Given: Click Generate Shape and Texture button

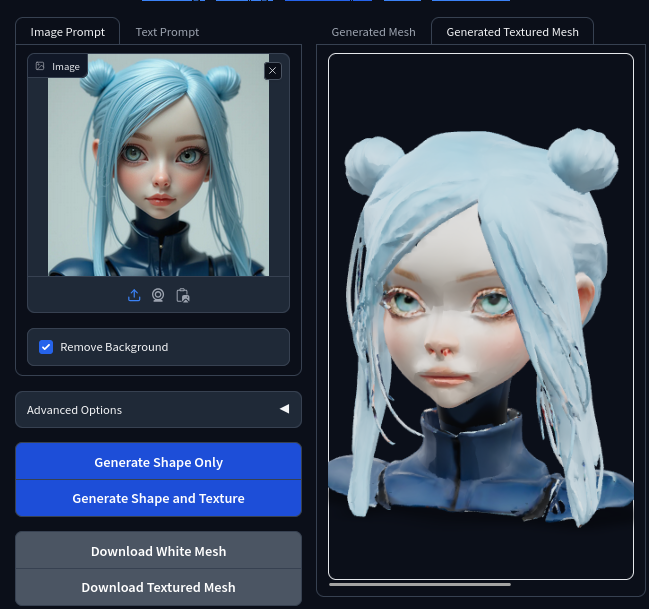Looking at the screenshot, I should coord(158,498).
